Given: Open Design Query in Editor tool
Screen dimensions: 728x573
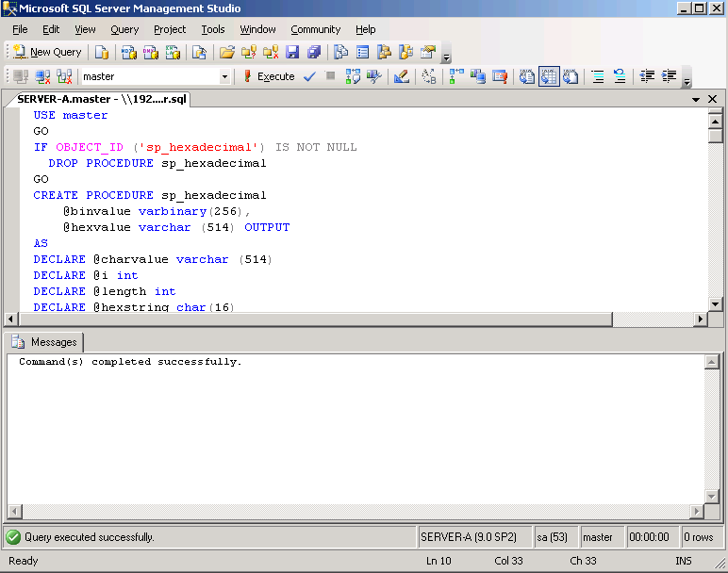Looking at the screenshot, I should click(401, 76).
